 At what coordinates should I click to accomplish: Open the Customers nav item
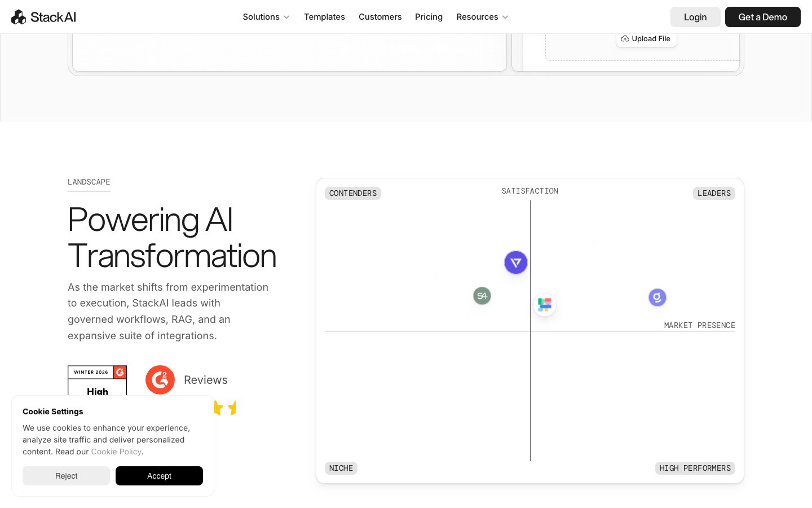(x=380, y=17)
